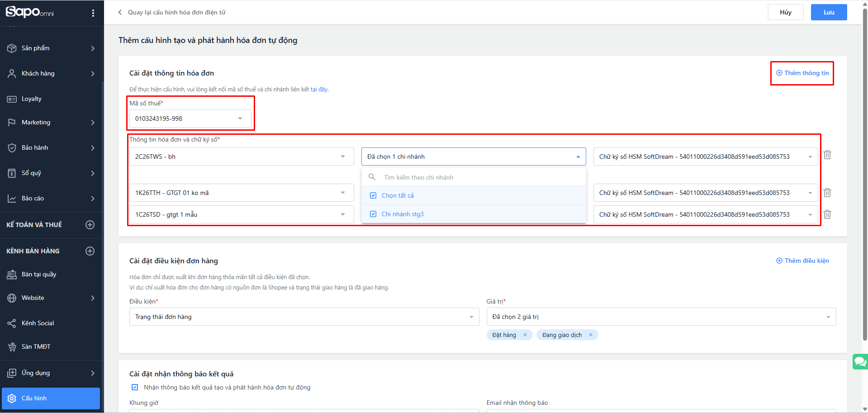This screenshot has width=868, height=413.
Task: Open Bán tại quầy in sidebar
Action: click(x=39, y=275)
